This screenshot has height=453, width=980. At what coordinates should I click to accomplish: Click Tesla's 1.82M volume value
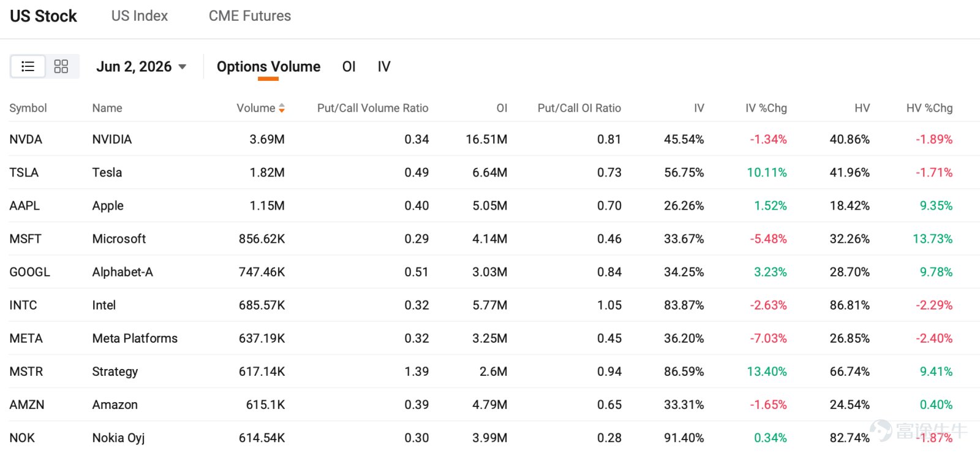coord(267,172)
